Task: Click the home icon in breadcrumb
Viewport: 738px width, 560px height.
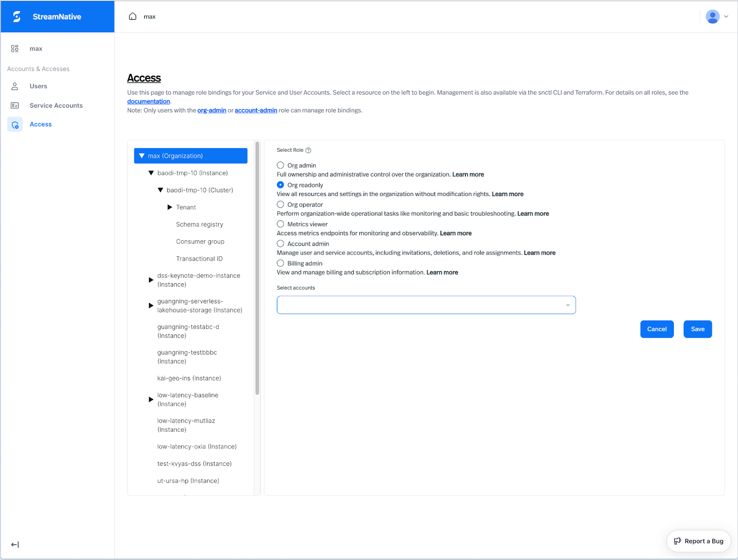Action: click(x=133, y=17)
